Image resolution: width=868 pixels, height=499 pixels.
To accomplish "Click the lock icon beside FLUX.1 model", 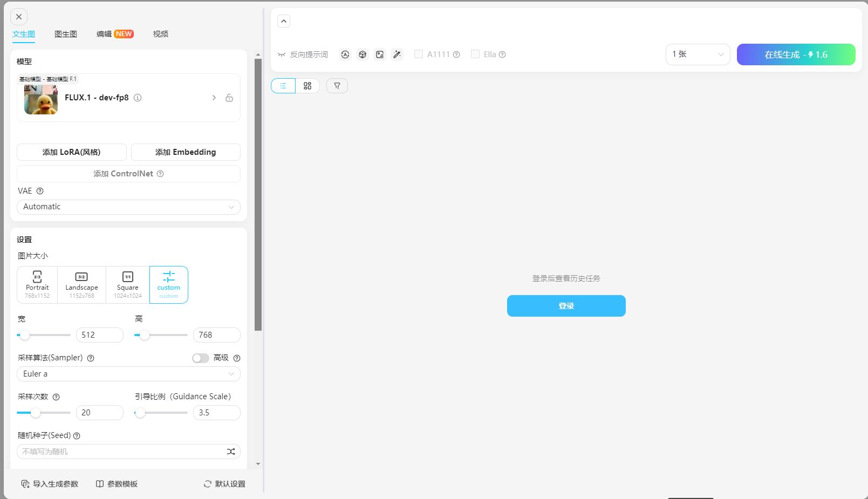I will (229, 98).
